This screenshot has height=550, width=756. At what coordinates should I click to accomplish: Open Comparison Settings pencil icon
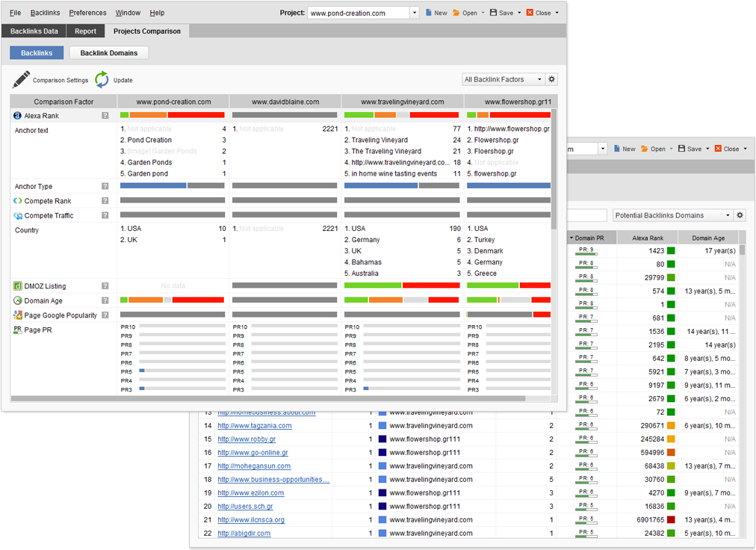tap(21, 80)
